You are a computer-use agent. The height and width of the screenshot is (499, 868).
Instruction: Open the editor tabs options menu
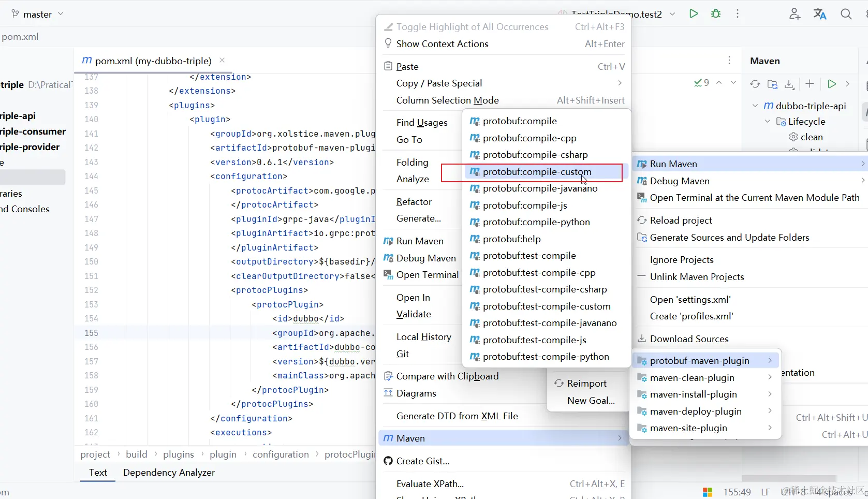pos(729,60)
